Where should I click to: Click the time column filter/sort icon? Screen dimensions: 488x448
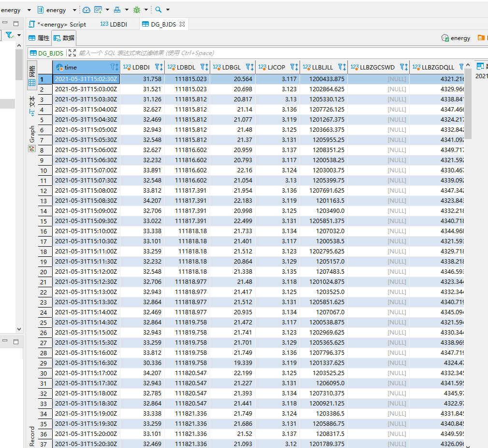(x=114, y=67)
